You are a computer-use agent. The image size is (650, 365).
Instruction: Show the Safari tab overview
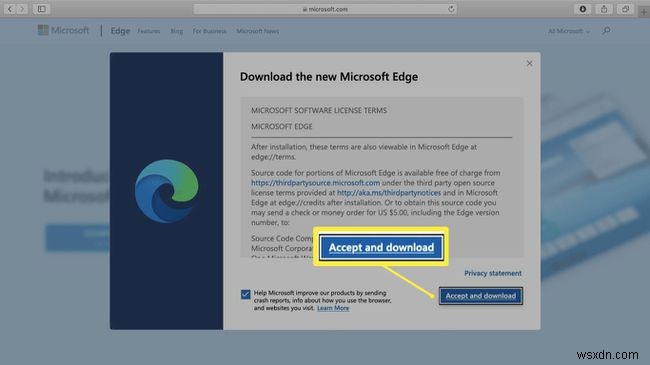[625, 9]
